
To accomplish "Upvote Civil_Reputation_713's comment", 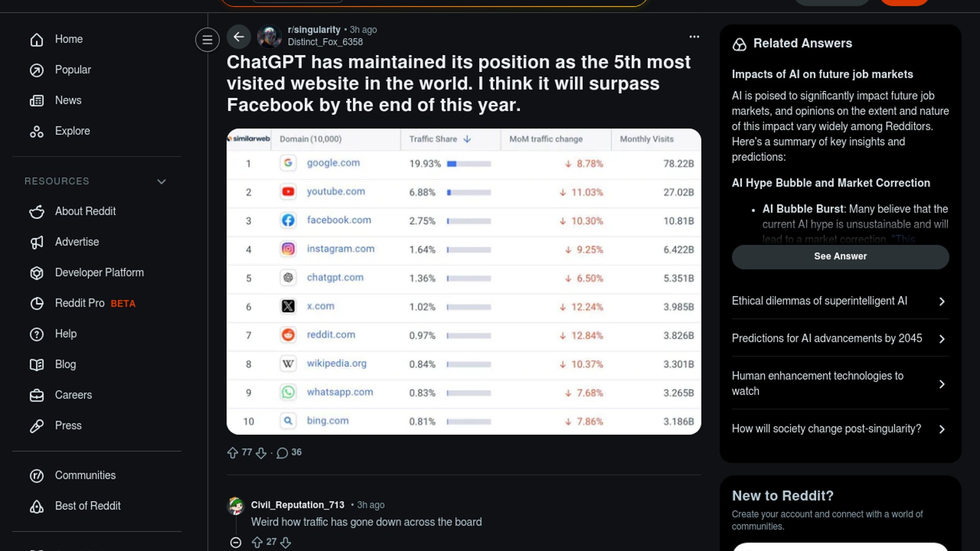I will [257, 542].
